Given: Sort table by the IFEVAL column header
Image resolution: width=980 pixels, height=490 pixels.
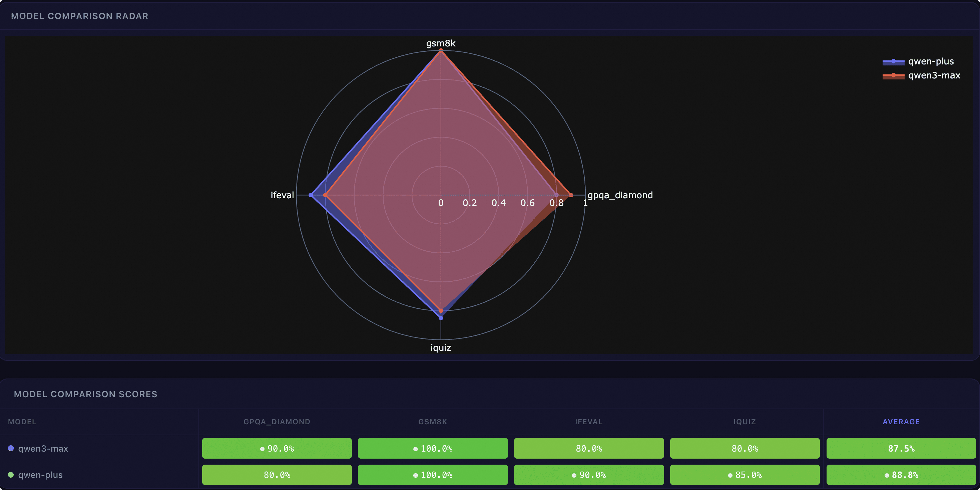Looking at the screenshot, I should [589, 422].
